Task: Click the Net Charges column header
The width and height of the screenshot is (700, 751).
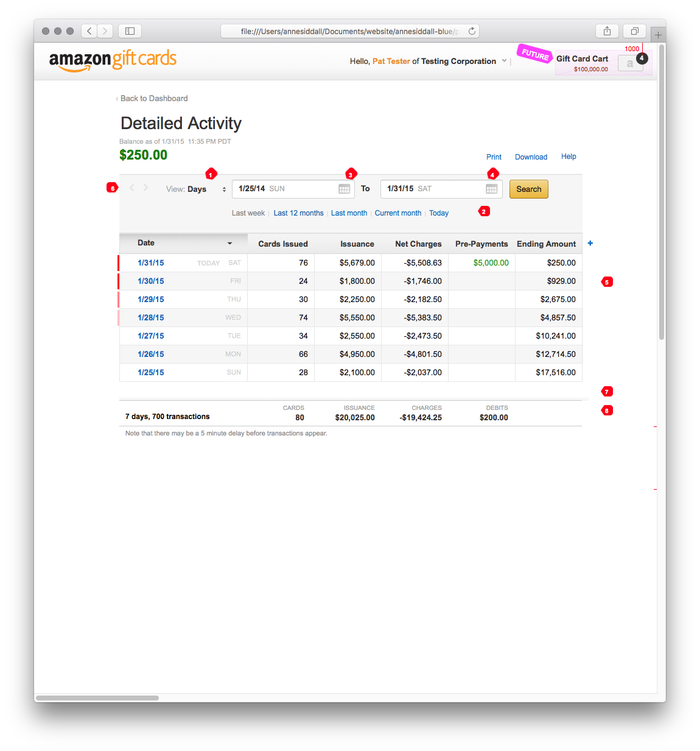Action: (x=418, y=244)
